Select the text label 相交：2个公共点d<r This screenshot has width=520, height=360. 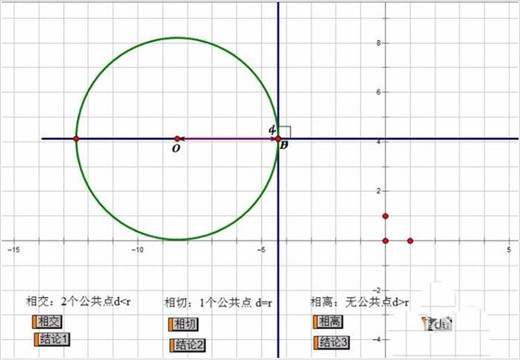[79, 302]
